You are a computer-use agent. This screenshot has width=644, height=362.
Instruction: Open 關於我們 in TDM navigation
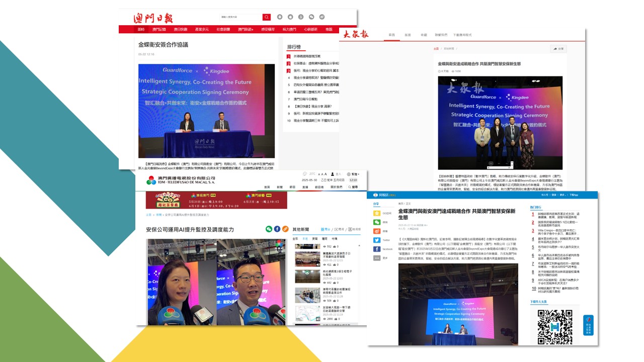(337, 187)
